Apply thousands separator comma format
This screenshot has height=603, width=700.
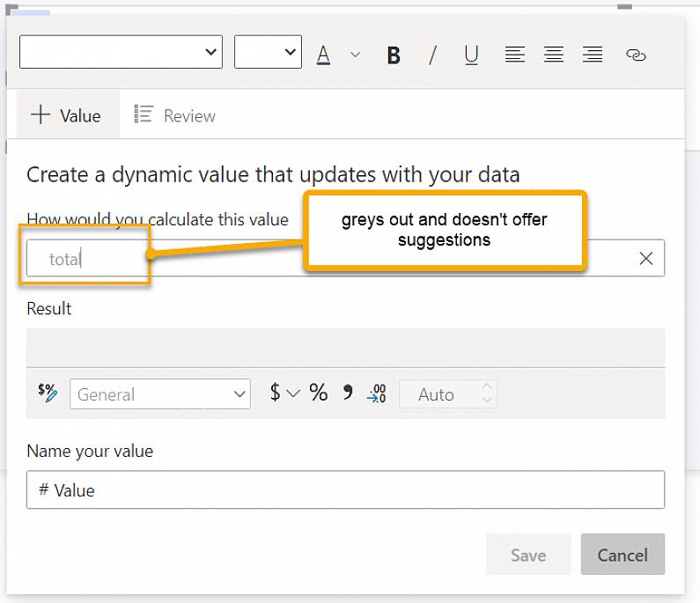tap(348, 393)
